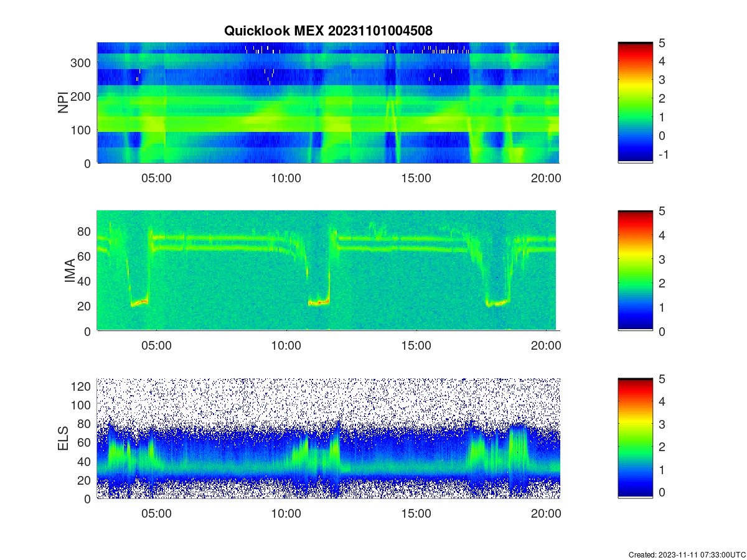Click the NPI panel's 20:00 time tick

[x=547, y=178]
